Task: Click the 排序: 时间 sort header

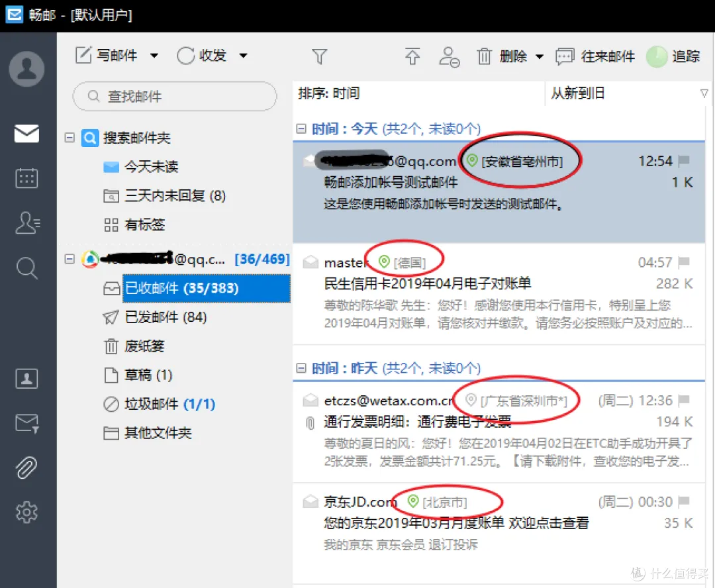Action: coord(418,93)
